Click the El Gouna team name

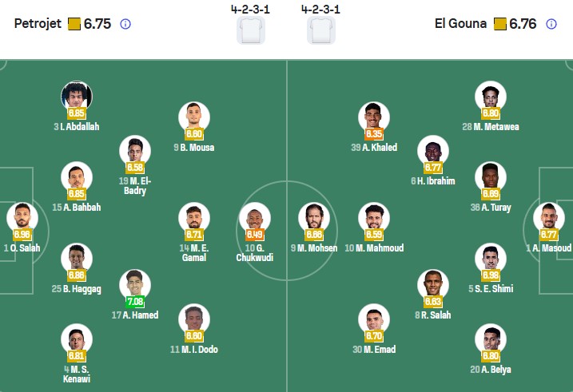460,24
